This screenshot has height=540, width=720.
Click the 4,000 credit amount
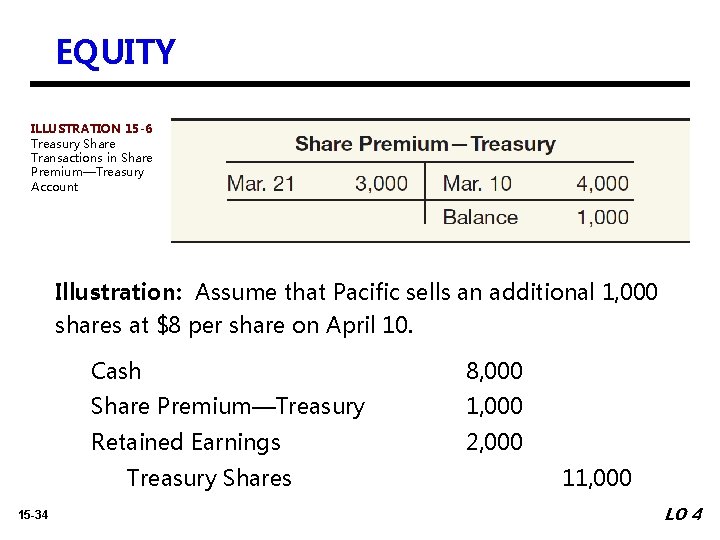tap(602, 183)
